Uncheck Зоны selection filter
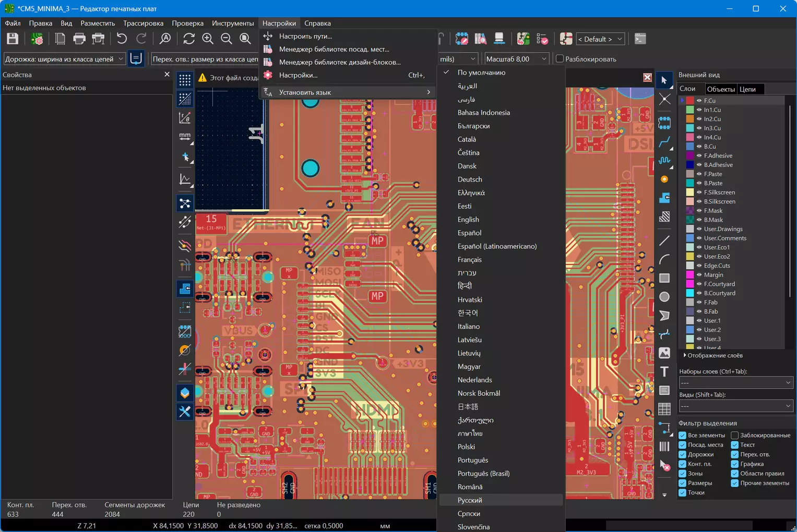The image size is (797, 532). pyautogui.click(x=682, y=474)
